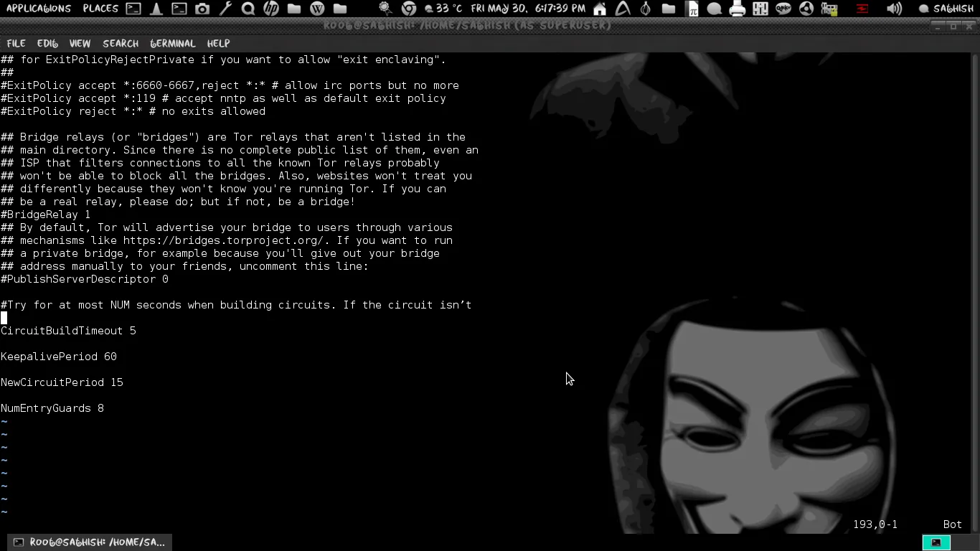Open the folder icon beside the Tor onion
The image size is (980, 551).
click(669, 9)
